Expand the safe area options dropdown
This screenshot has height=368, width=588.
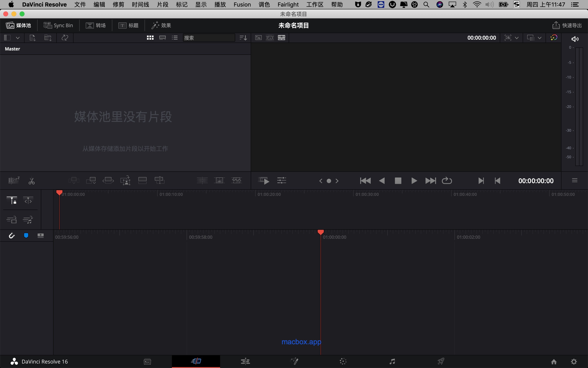coord(517,38)
